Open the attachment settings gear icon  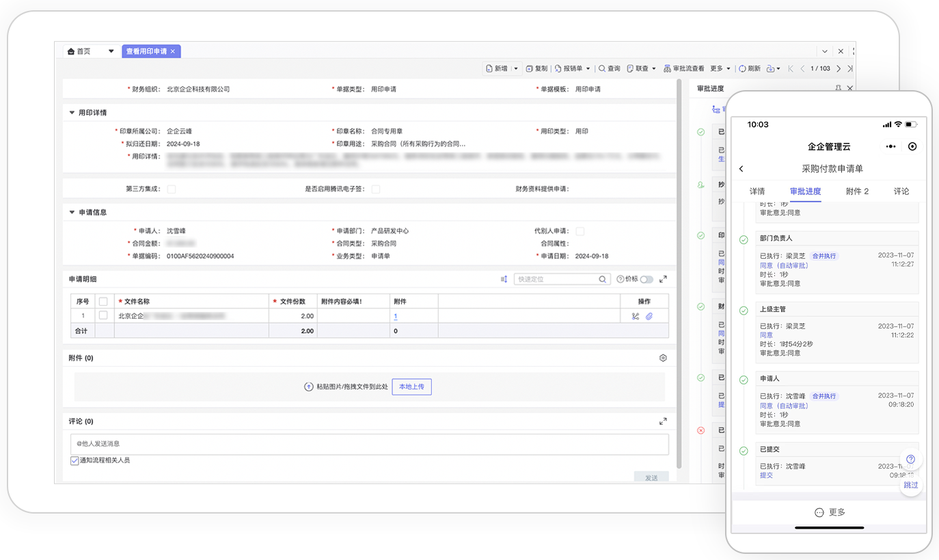tap(663, 358)
